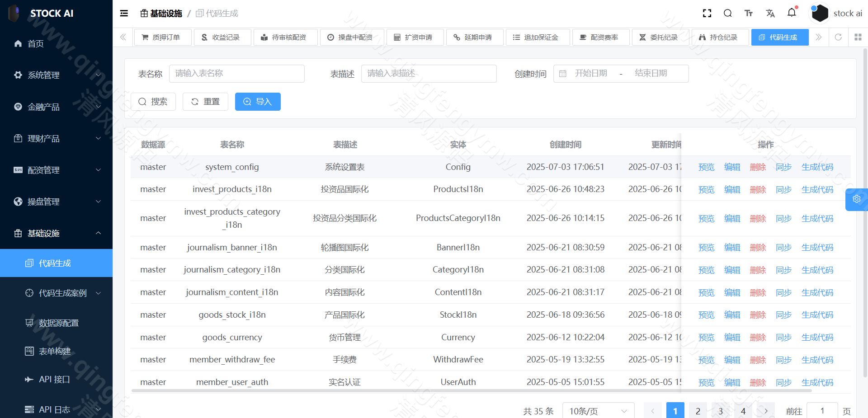Switch interface language via the 文A icon
The height and width of the screenshot is (418, 868).
[770, 13]
